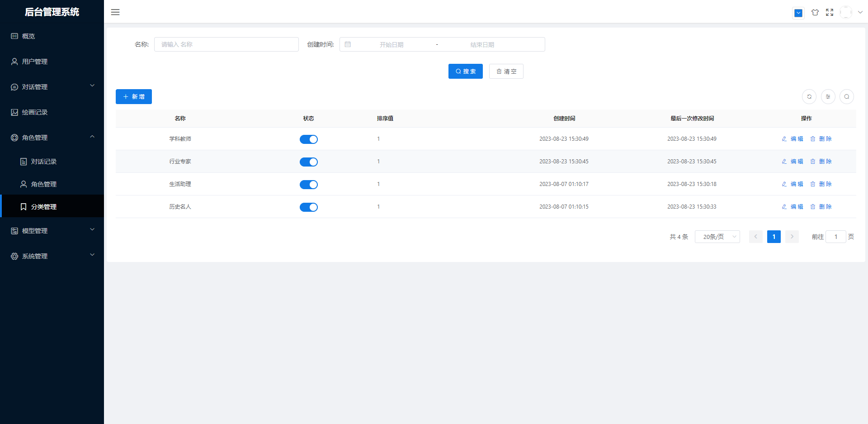Expand the 模型管理 sidebar menu
Image resolution: width=868 pixels, height=424 pixels.
click(x=52, y=231)
